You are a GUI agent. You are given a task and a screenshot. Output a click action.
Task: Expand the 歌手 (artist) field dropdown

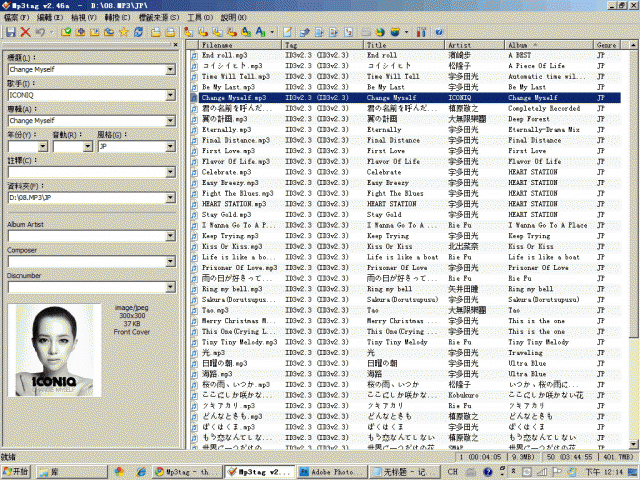click(x=170, y=95)
